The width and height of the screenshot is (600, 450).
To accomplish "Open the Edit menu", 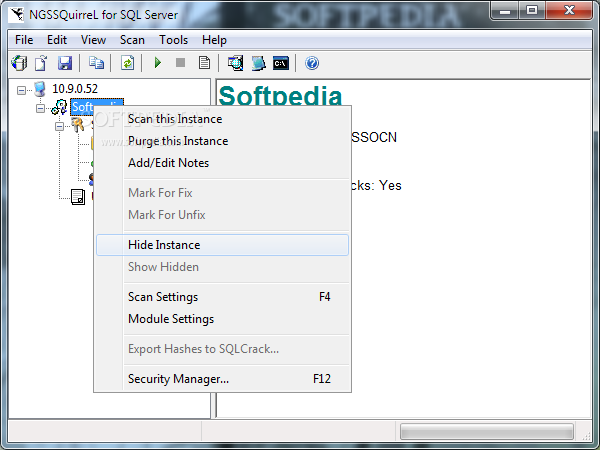I will (57, 40).
